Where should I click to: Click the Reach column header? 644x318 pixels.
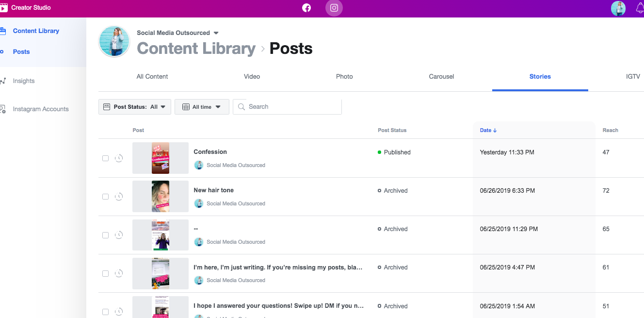click(611, 130)
